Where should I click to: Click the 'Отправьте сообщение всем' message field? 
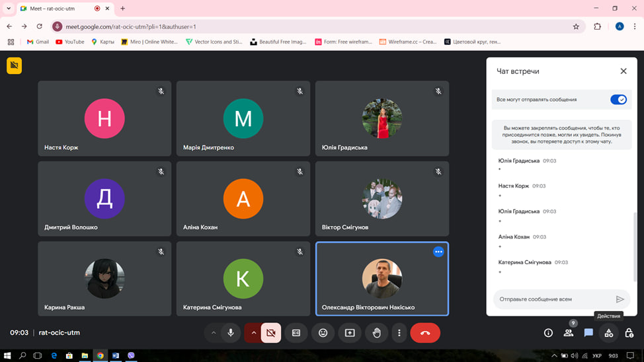(552, 299)
